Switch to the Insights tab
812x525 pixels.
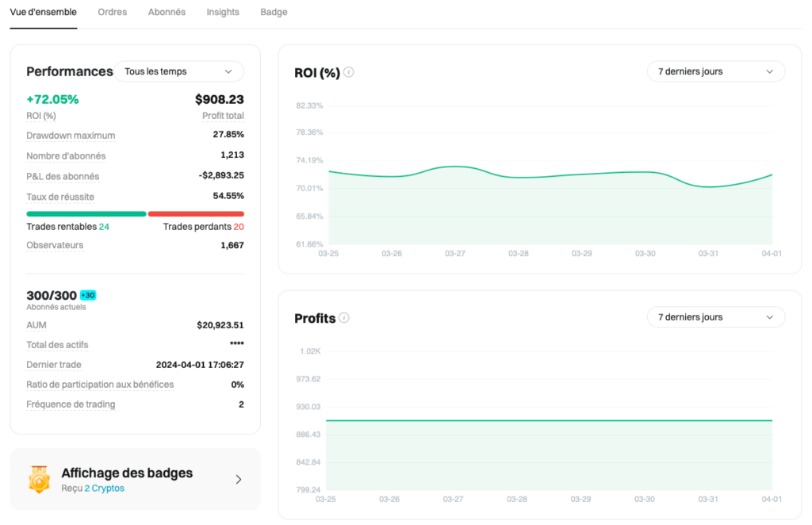(223, 12)
